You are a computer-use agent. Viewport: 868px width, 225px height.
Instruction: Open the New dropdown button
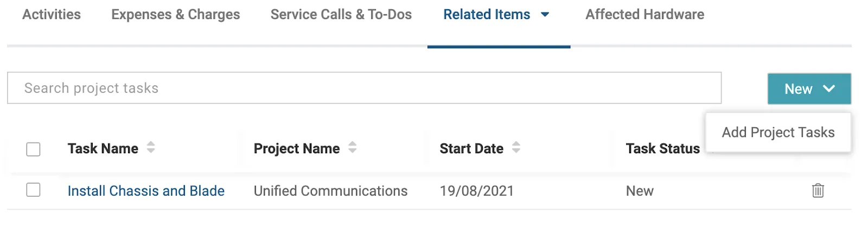click(x=809, y=89)
